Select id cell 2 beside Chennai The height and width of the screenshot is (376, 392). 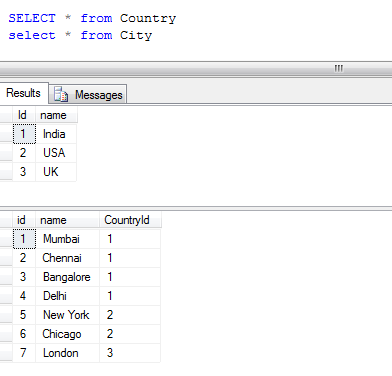click(x=24, y=258)
